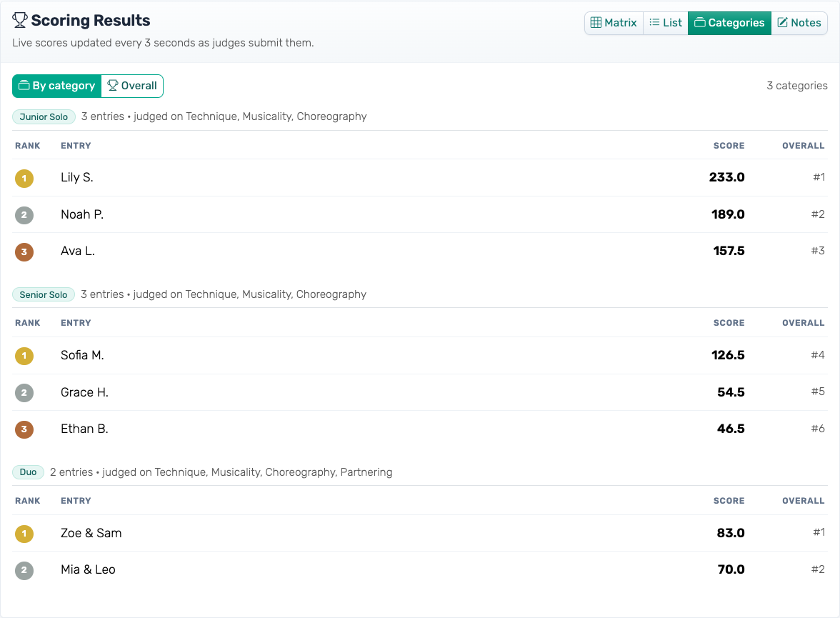Click overall rank #4 for Sofia M.
Viewport: 840px width, 618px height.
(x=817, y=355)
